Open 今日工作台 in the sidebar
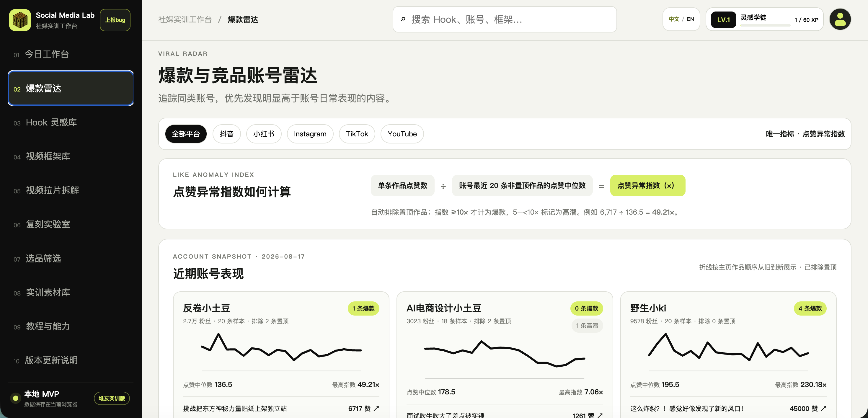This screenshot has height=418, width=868. pos(71,54)
